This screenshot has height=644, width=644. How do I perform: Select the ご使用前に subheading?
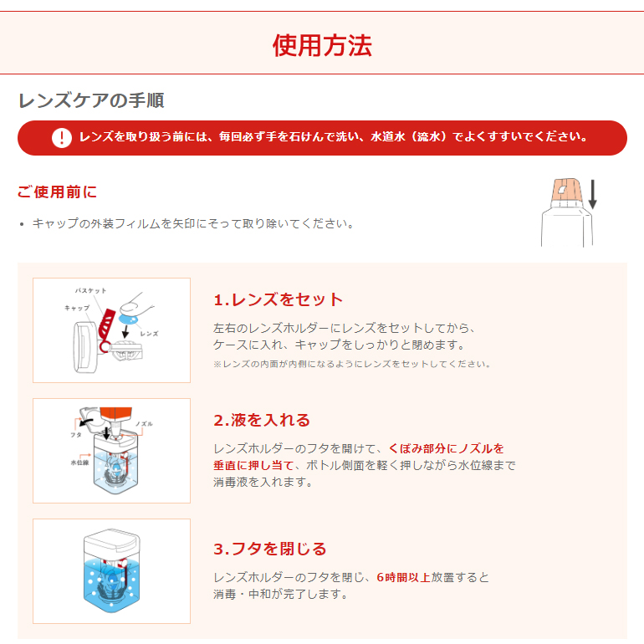[57, 192]
